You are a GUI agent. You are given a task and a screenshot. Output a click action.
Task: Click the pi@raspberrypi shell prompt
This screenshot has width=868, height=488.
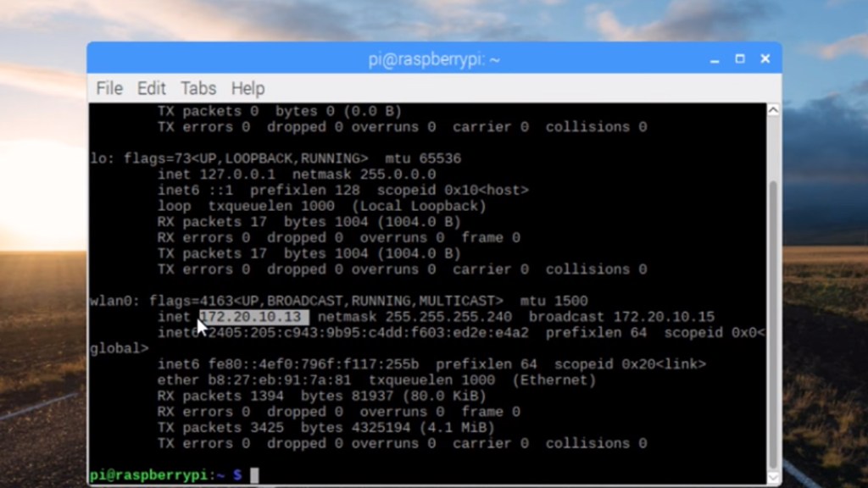[165, 474]
